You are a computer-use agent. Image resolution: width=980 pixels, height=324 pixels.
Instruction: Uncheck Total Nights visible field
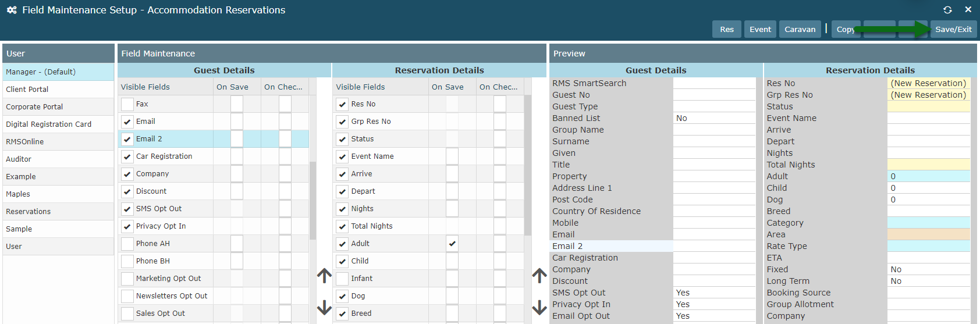342,226
